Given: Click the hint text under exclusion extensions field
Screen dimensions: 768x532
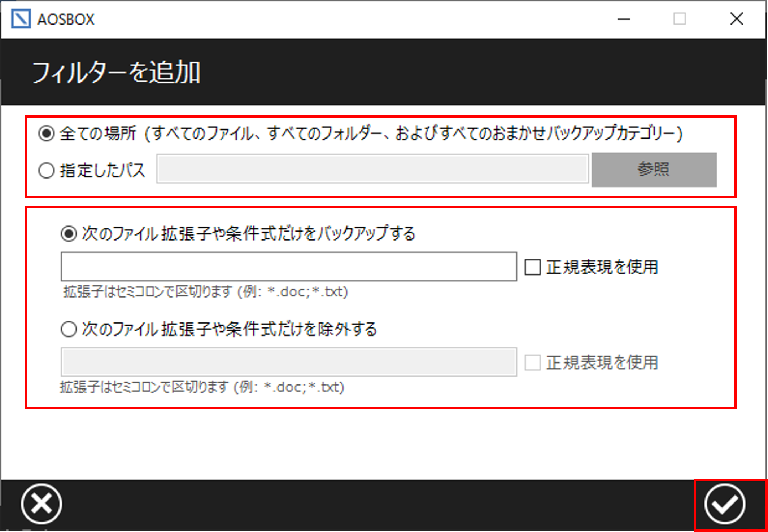Looking at the screenshot, I should click(202, 387).
